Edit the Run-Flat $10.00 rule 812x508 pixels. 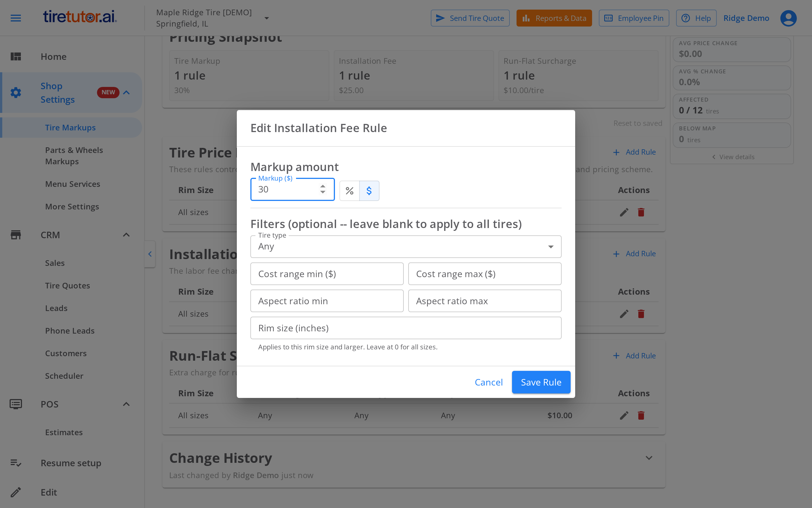624,416
